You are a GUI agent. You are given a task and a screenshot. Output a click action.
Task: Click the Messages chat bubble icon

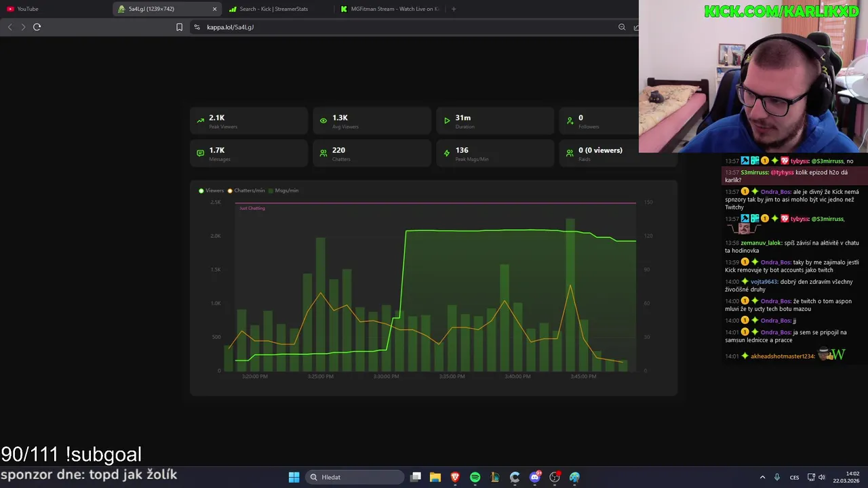(200, 153)
